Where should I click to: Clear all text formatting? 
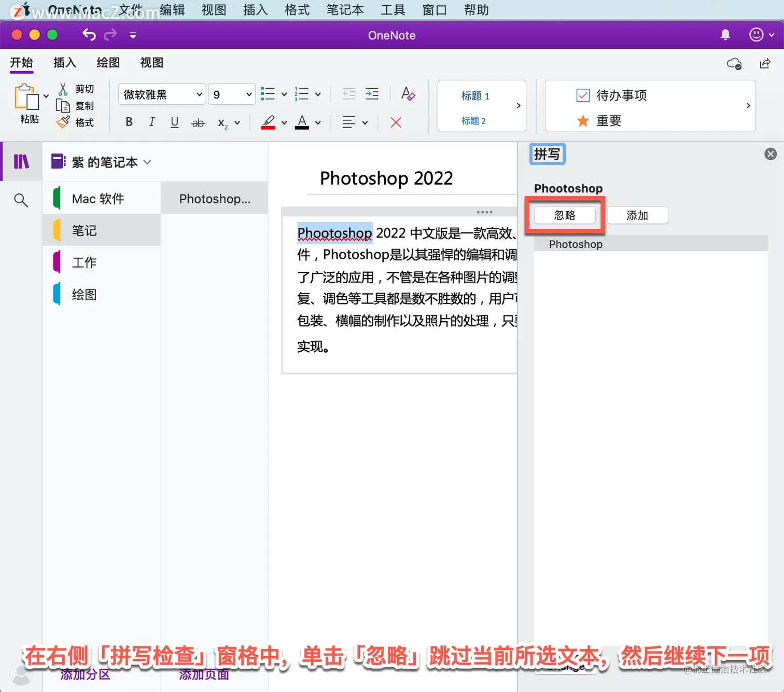pos(408,94)
